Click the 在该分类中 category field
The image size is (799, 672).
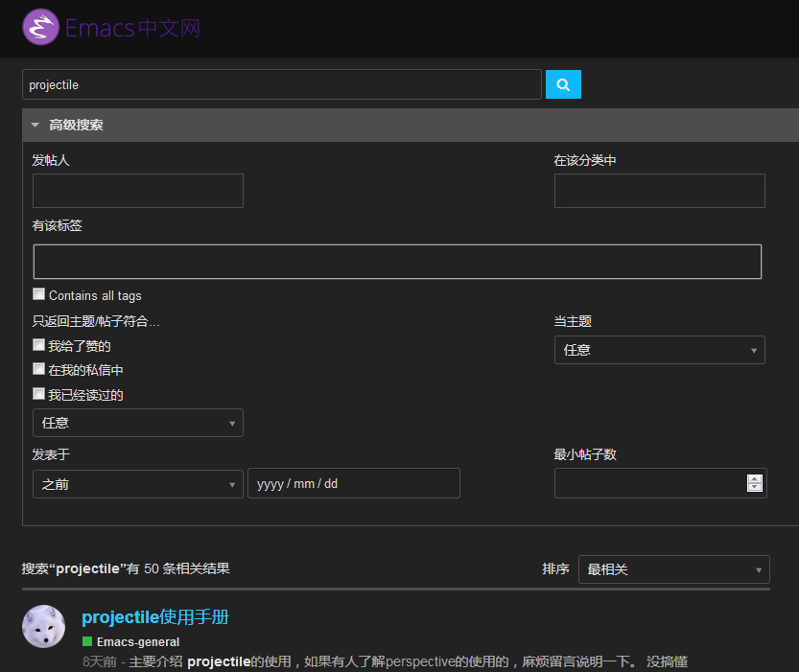pos(659,191)
